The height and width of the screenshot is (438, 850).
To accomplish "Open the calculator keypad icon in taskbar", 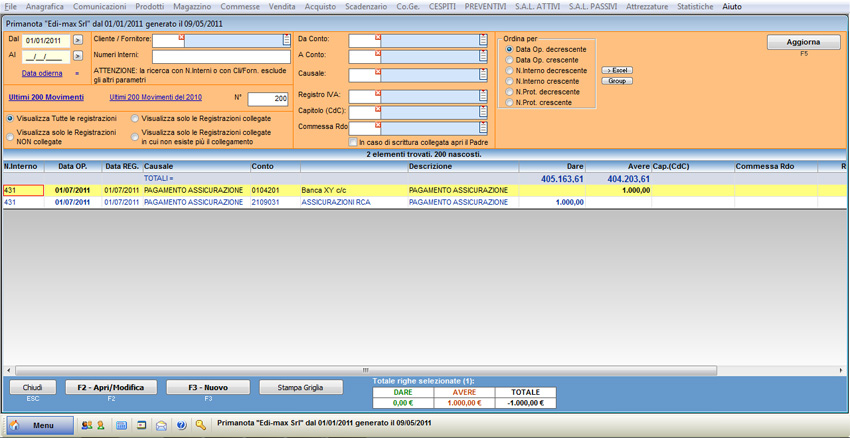I will click(121, 425).
